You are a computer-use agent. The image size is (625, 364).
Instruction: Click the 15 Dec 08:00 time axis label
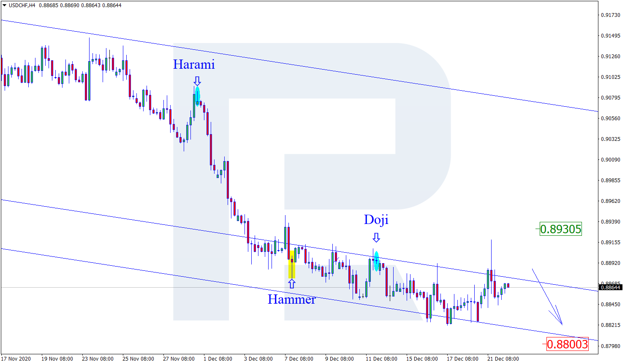[x=422, y=359]
